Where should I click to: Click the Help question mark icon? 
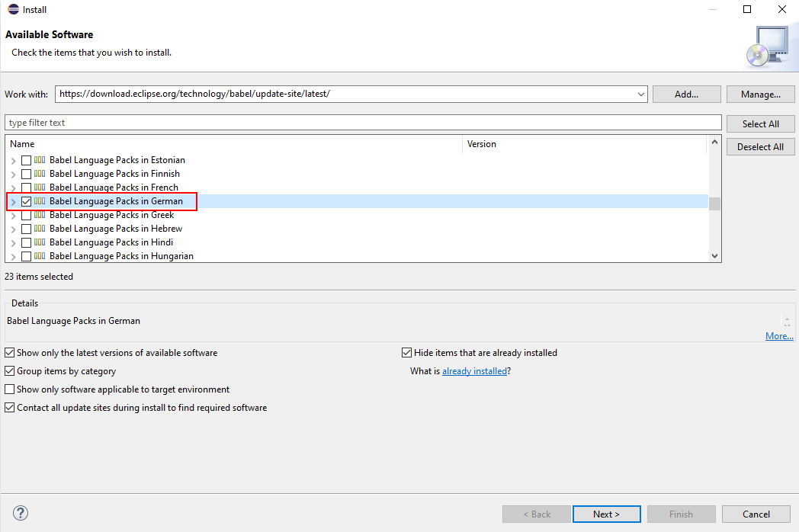point(19,513)
